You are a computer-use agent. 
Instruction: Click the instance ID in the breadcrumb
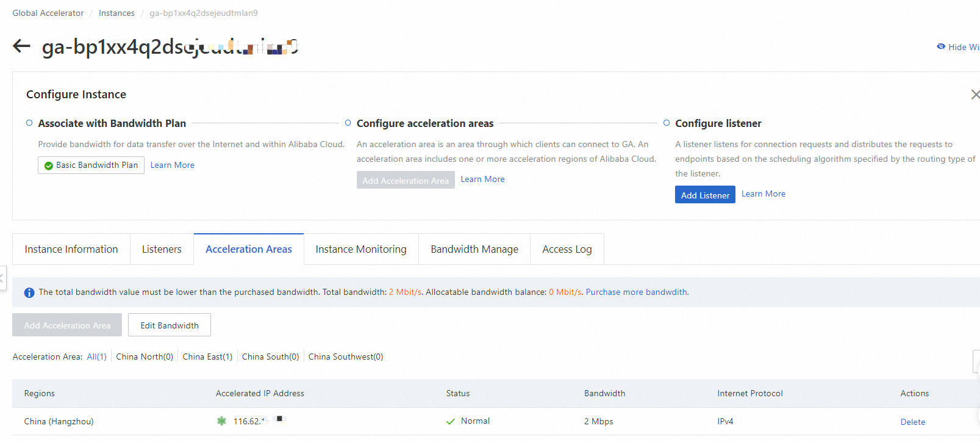coord(204,13)
